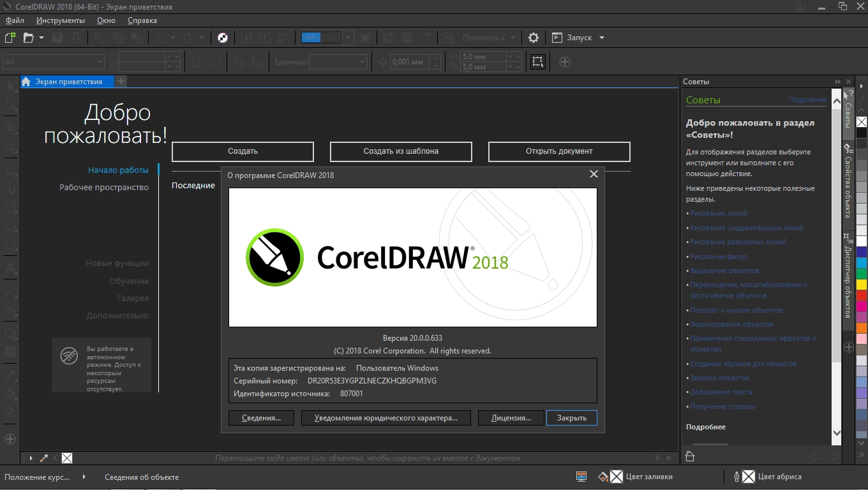The height and width of the screenshot is (490, 868).
Task: Select Рабочее пространство on welcome screen
Action: tap(104, 188)
